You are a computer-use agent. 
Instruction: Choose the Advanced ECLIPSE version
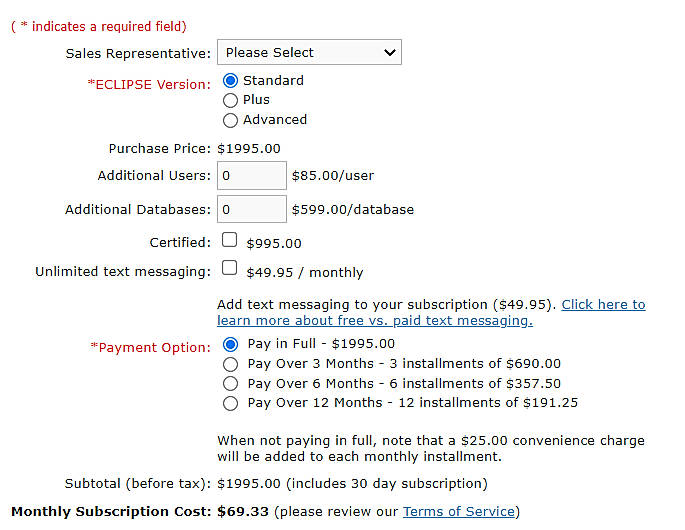tap(230, 120)
